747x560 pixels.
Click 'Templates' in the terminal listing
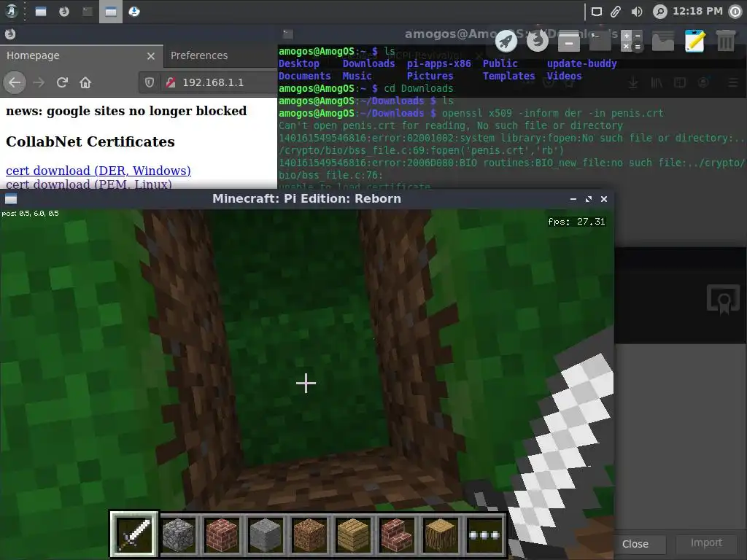(x=508, y=76)
